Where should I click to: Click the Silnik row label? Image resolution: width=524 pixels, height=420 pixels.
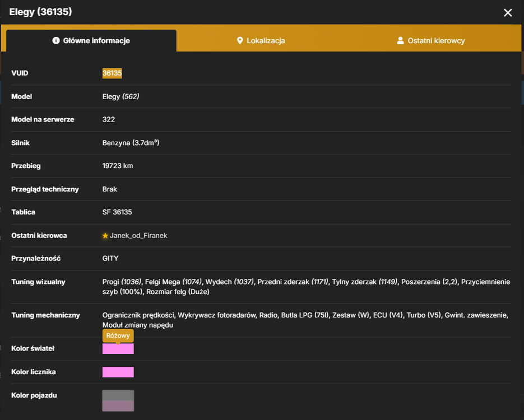click(x=20, y=143)
